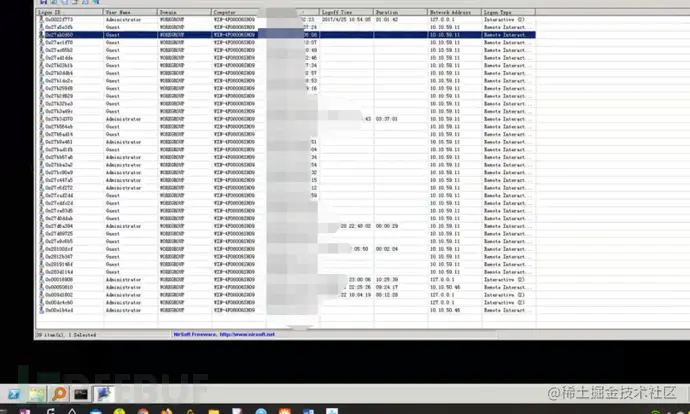The width and height of the screenshot is (690, 414).
Task: Sort by the Duration column header
Action: coord(400,12)
